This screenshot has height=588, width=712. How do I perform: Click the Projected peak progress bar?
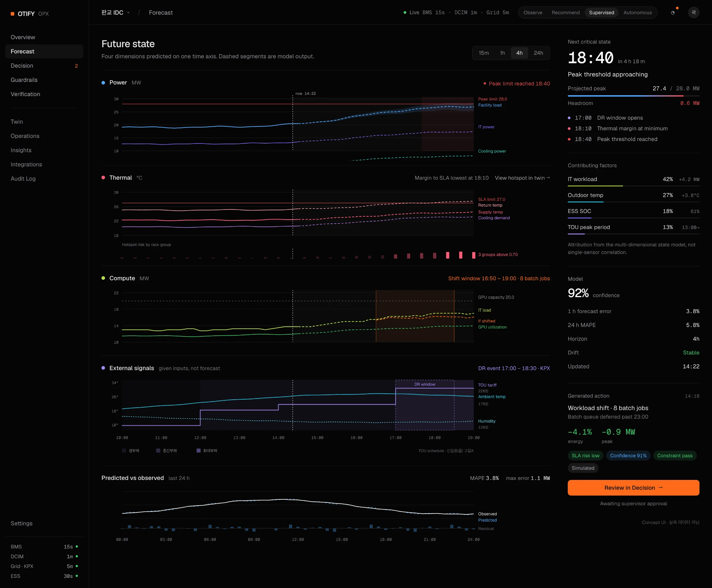(x=633, y=96)
